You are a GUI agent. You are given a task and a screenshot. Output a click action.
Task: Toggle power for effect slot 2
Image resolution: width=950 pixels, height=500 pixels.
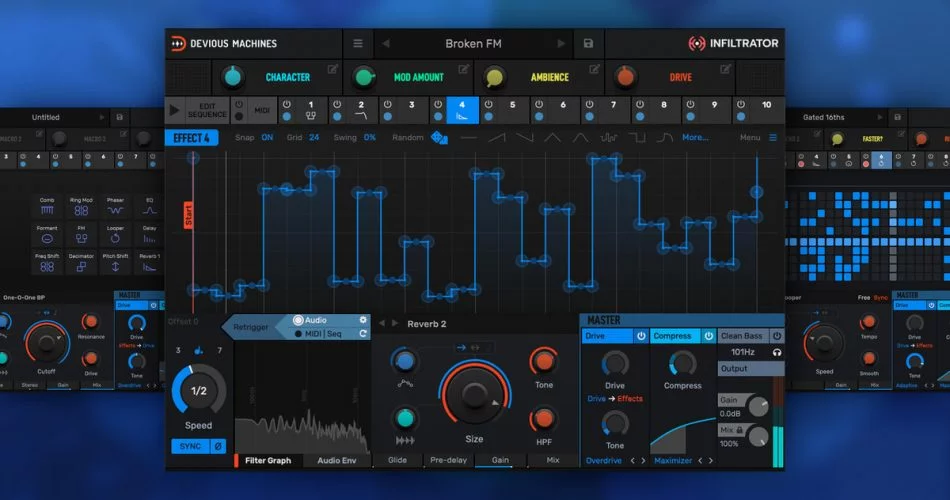(337, 104)
